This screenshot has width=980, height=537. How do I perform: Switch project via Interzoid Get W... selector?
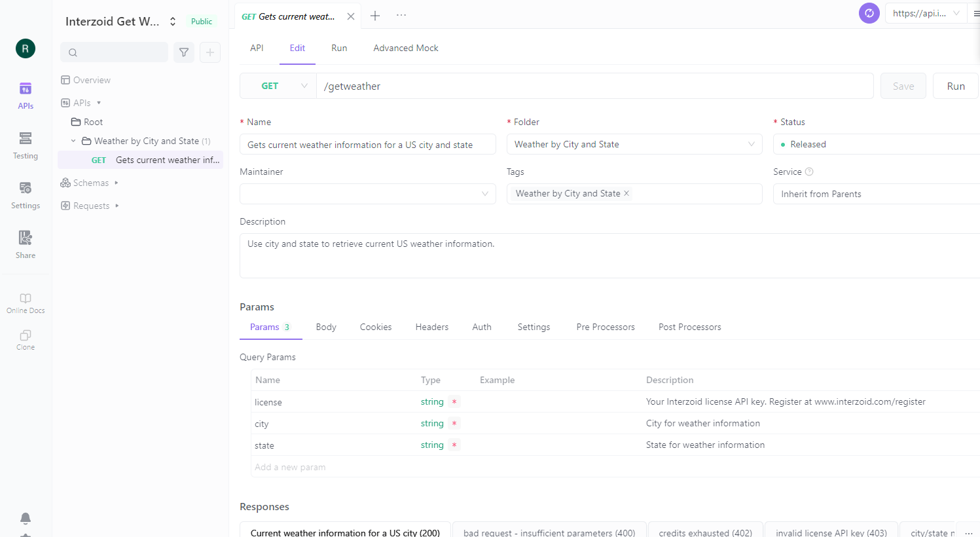click(121, 22)
